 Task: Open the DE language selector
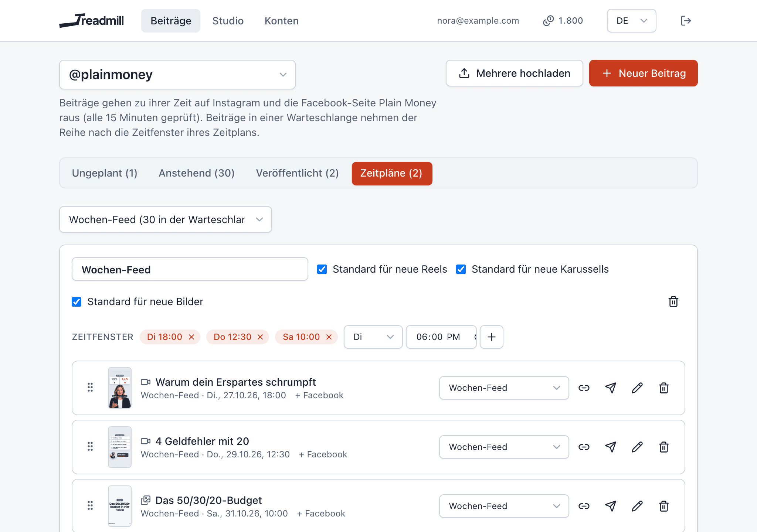pos(631,21)
